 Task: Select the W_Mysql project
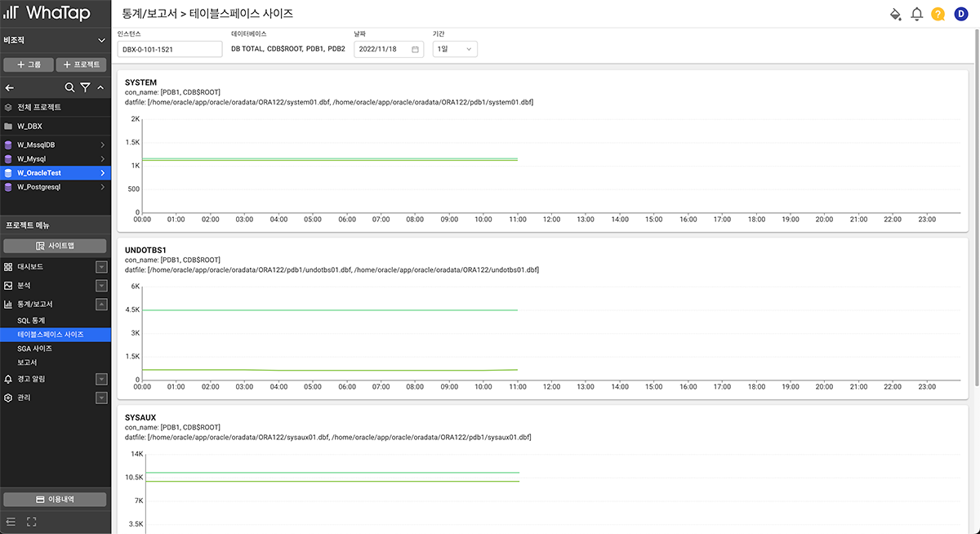tap(55, 158)
